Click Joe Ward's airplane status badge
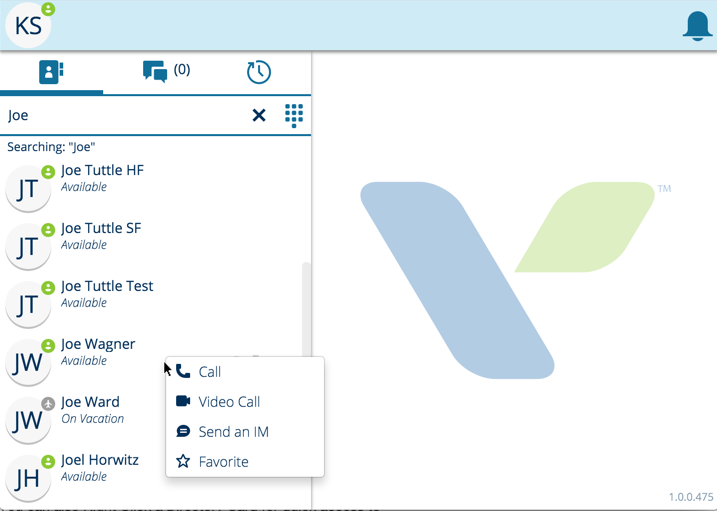Image resolution: width=717 pixels, height=512 pixels. coord(48,404)
